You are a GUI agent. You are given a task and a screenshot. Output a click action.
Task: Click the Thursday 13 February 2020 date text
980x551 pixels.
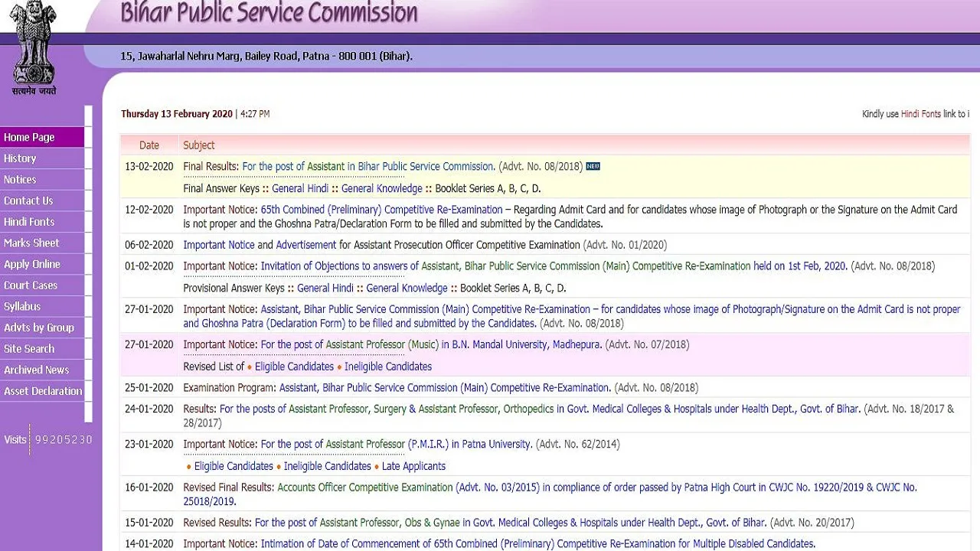coord(176,114)
